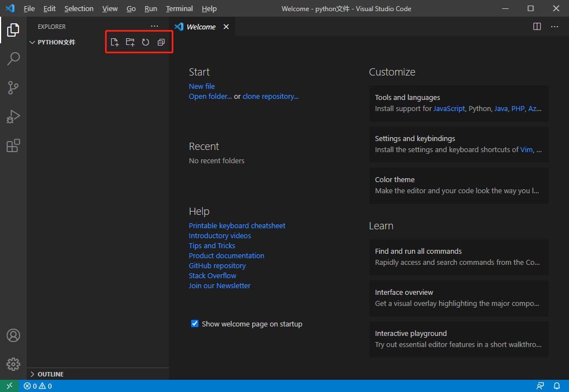
Task: Click the New Folder icon in Explorer
Action: 130,42
